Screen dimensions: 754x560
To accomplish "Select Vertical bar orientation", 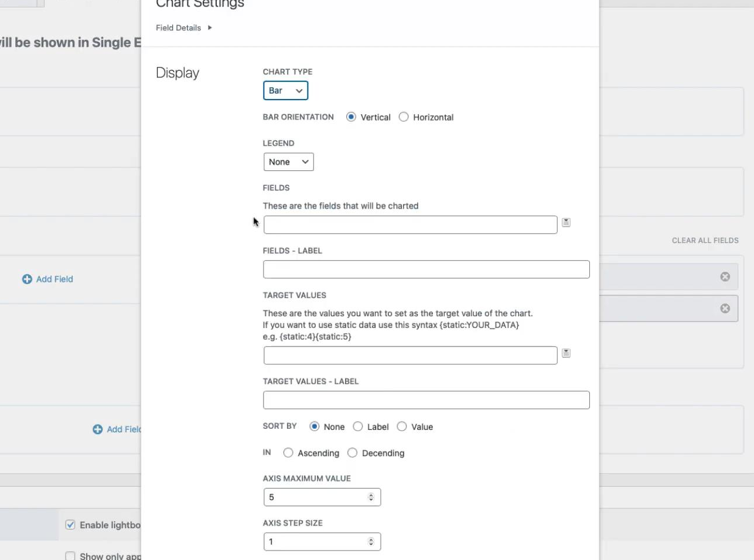I will coord(351,117).
